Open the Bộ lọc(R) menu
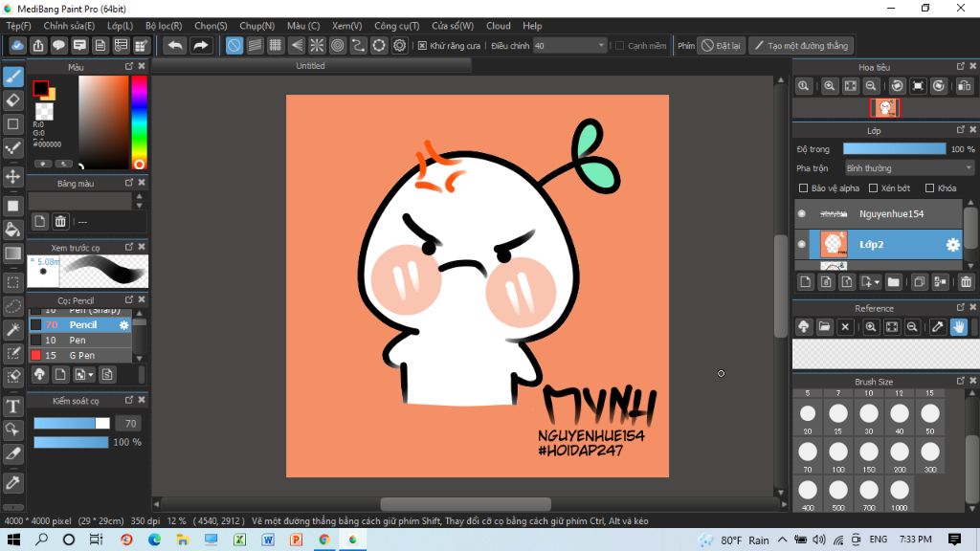The height and width of the screenshot is (551, 980). point(163,26)
